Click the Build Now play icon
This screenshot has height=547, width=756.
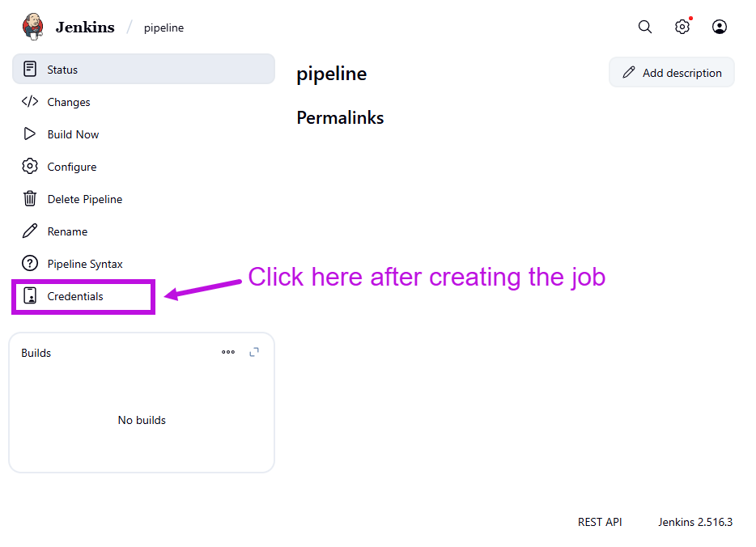point(30,134)
